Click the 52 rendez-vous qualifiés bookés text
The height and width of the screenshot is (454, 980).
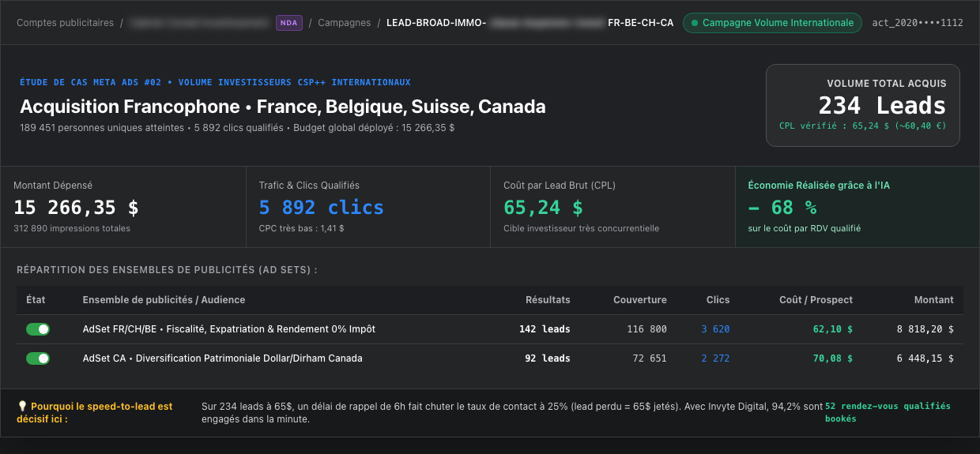pos(888,412)
